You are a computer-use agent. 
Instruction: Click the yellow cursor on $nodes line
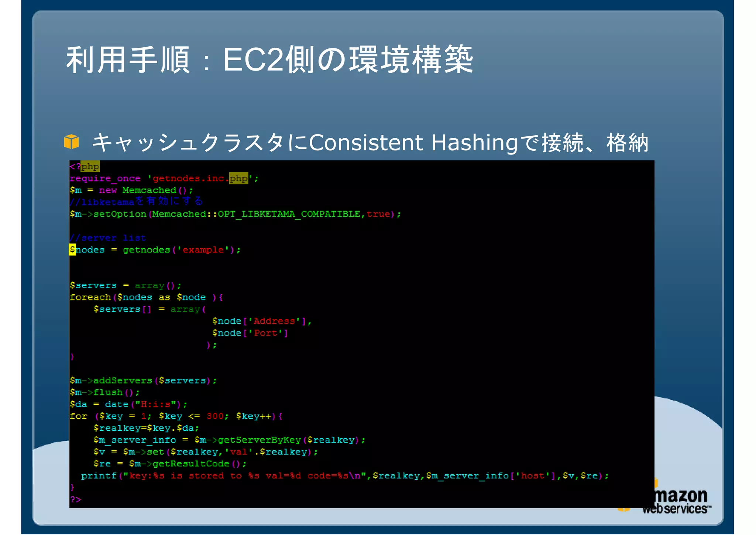(72, 250)
